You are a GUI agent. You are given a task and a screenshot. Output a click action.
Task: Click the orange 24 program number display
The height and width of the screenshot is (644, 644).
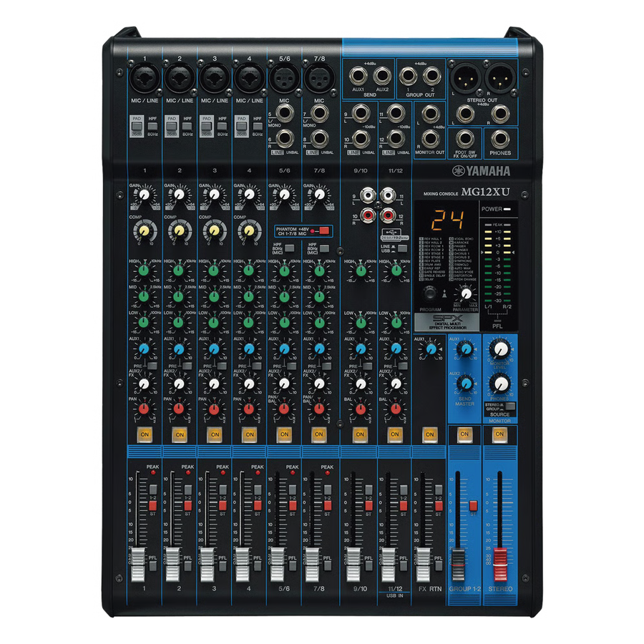click(x=448, y=220)
